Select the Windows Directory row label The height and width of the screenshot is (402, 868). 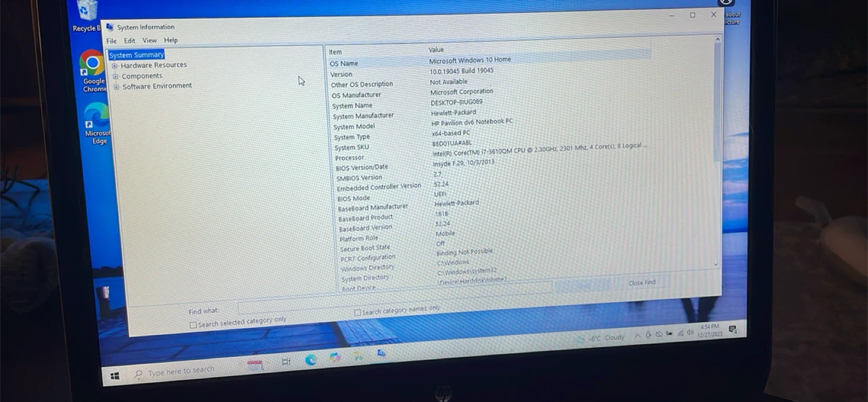pyautogui.click(x=367, y=268)
